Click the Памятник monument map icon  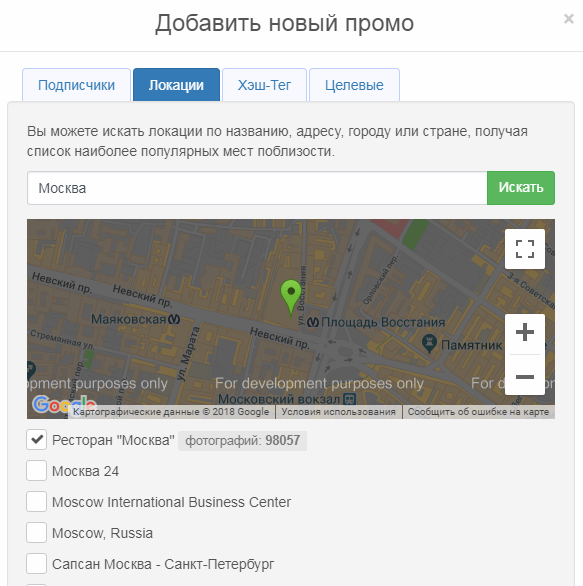pyautogui.click(x=429, y=343)
